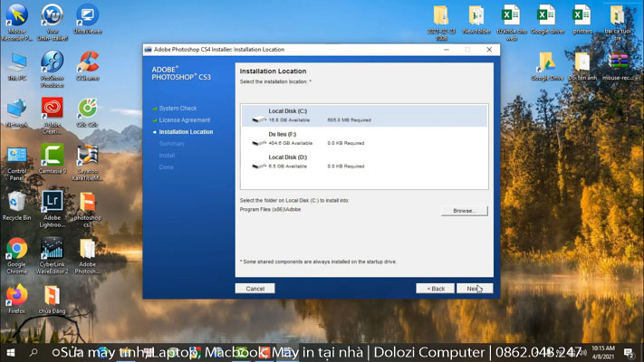Select License Agreement step in sidebar

(x=184, y=119)
